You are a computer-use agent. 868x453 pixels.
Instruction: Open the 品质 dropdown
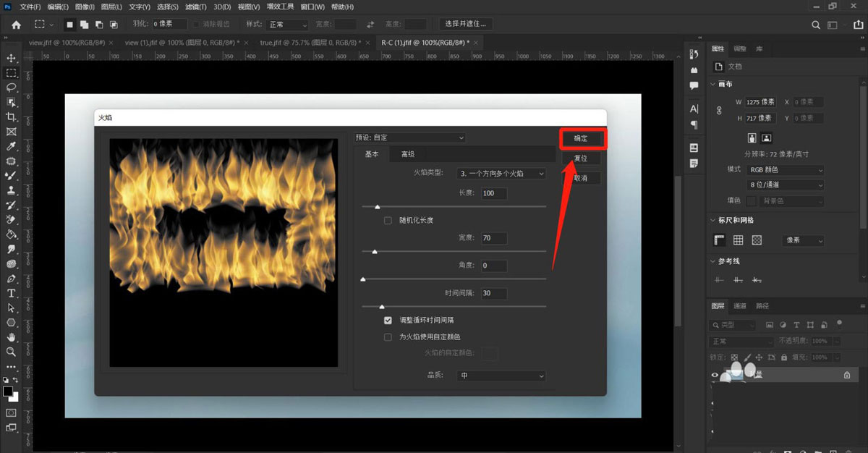point(503,376)
